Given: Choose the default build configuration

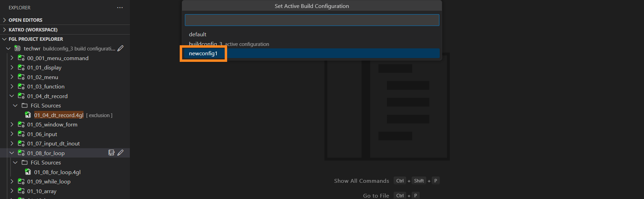Looking at the screenshot, I should tap(198, 35).
